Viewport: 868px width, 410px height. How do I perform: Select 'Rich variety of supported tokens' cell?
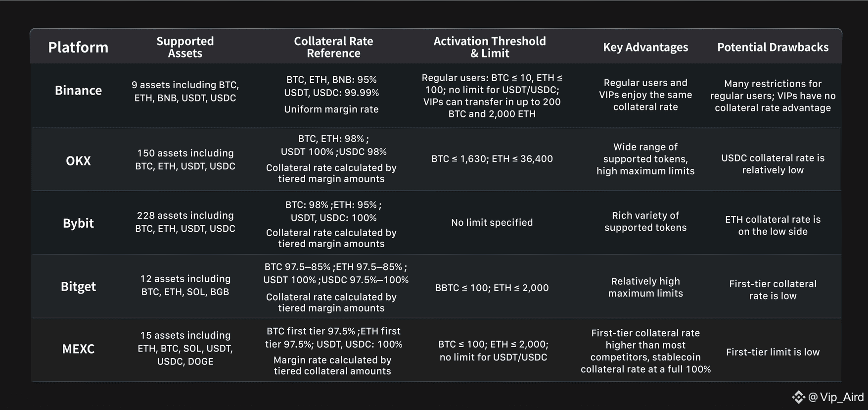point(645,221)
